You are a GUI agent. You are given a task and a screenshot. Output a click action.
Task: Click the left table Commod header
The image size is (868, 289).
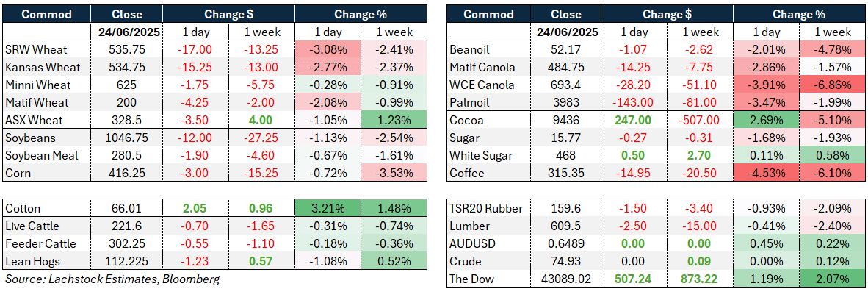pyautogui.click(x=46, y=15)
